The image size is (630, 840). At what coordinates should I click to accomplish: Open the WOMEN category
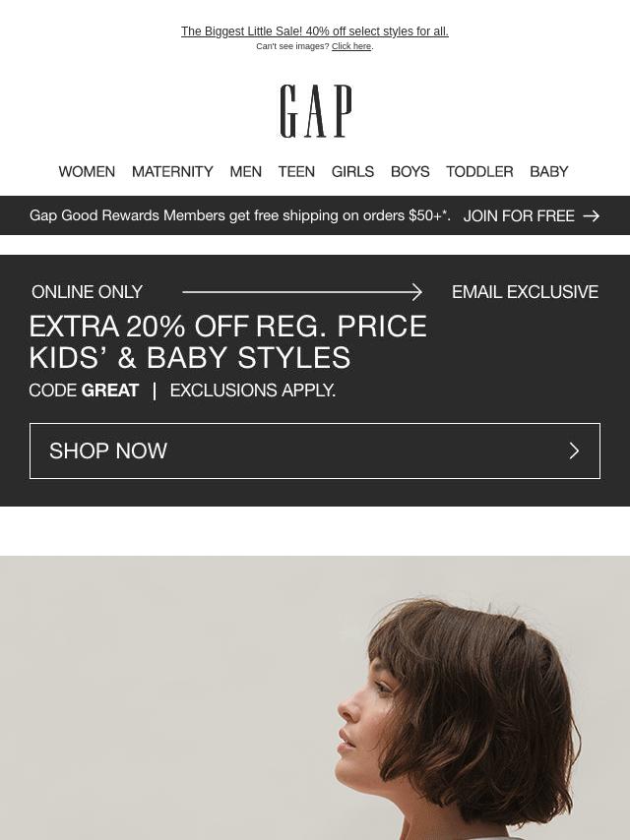tap(87, 171)
